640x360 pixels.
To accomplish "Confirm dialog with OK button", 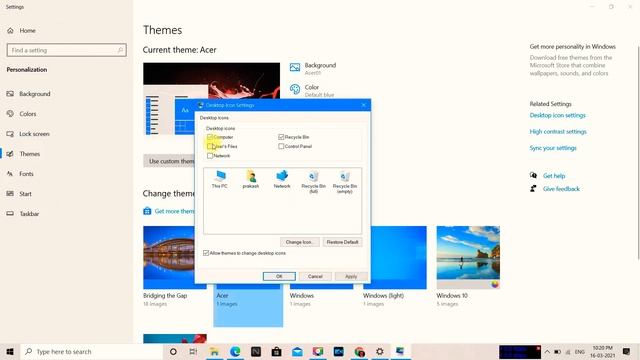I will (x=279, y=276).
